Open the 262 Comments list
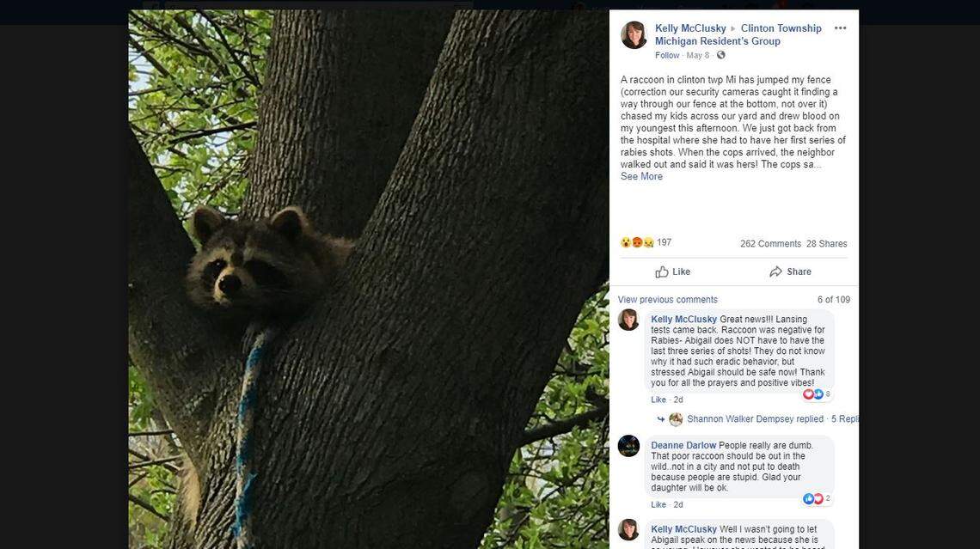Screen dimensions: 980x549 [769, 243]
